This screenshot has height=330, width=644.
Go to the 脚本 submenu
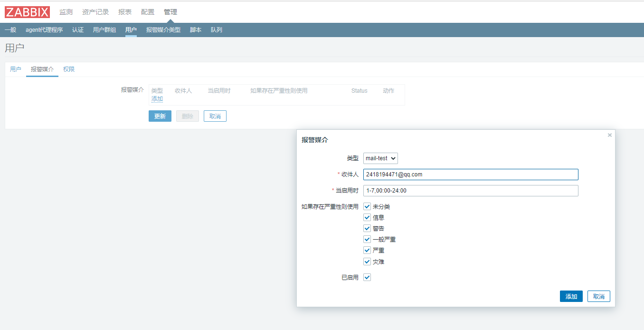[196, 30]
